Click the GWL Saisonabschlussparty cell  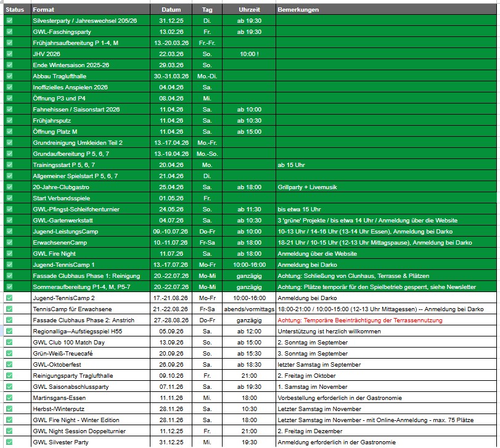tap(91, 386)
